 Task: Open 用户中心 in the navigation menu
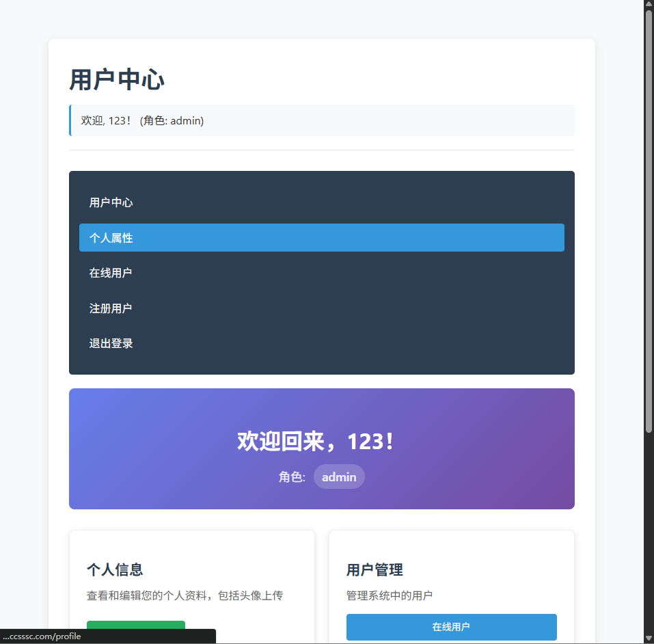(111, 203)
